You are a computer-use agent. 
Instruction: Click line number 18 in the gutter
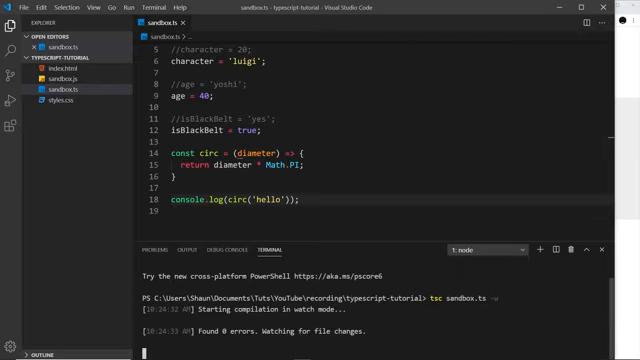point(153,200)
